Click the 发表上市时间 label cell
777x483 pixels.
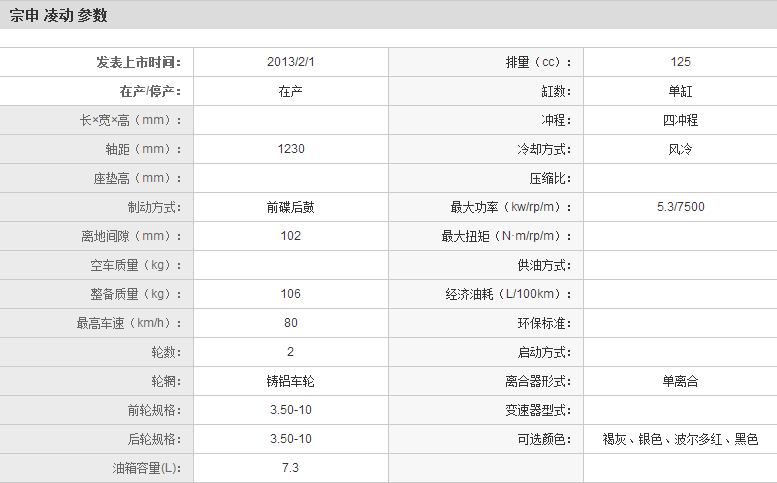(139, 62)
